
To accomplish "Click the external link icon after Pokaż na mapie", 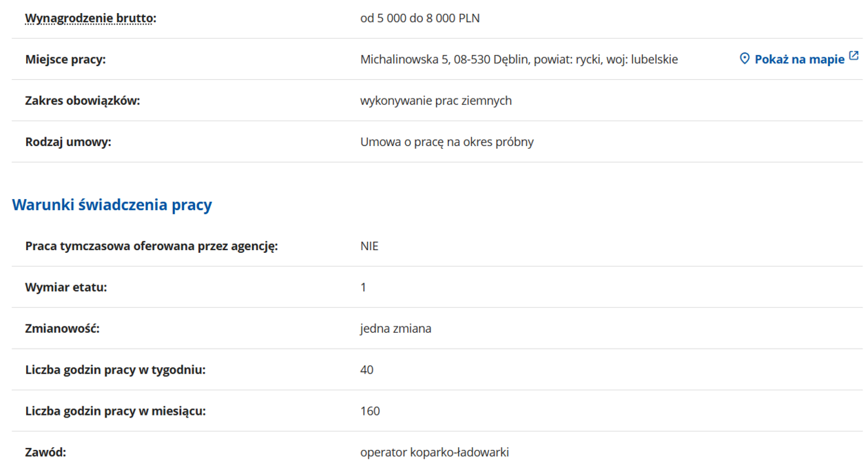I will 854,56.
